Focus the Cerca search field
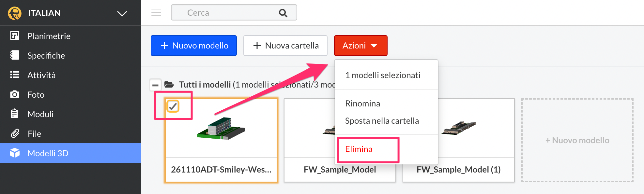The image size is (644, 194). tap(234, 13)
